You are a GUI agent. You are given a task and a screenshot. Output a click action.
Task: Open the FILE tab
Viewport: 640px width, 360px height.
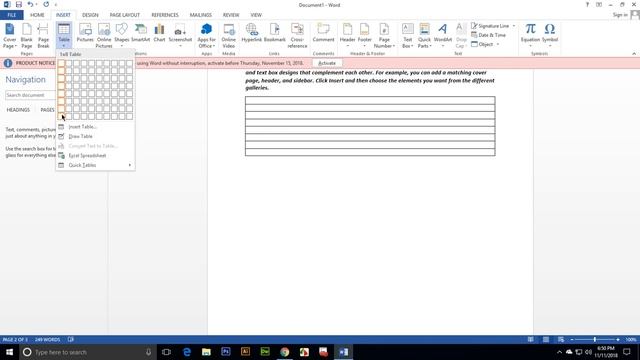12,15
